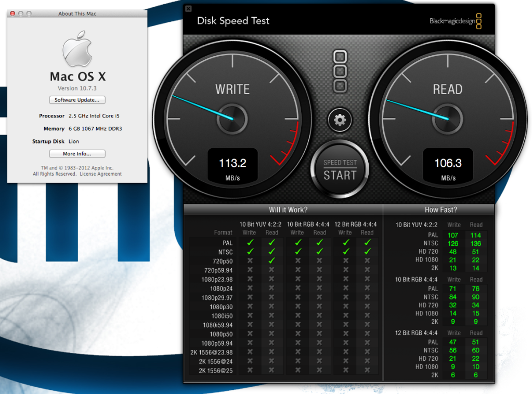Viewport: 532px width, 394px height.
Task: Click the 720p50 10 Bit YUV read checkmark
Action: pos(271,261)
